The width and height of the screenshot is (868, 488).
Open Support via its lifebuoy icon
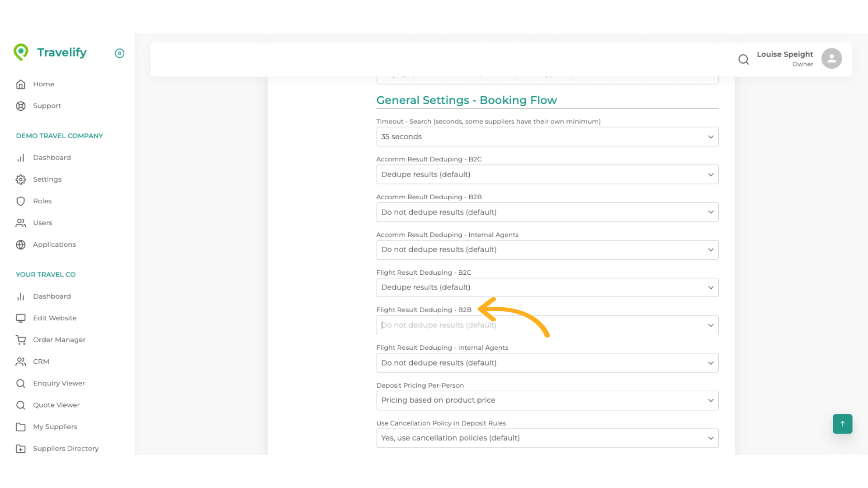[x=21, y=106]
